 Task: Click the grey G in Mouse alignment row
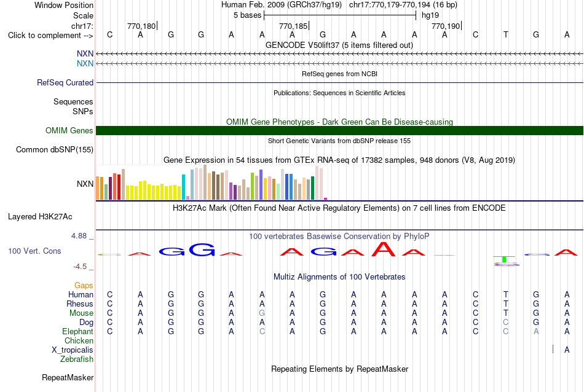pos(262,313)
